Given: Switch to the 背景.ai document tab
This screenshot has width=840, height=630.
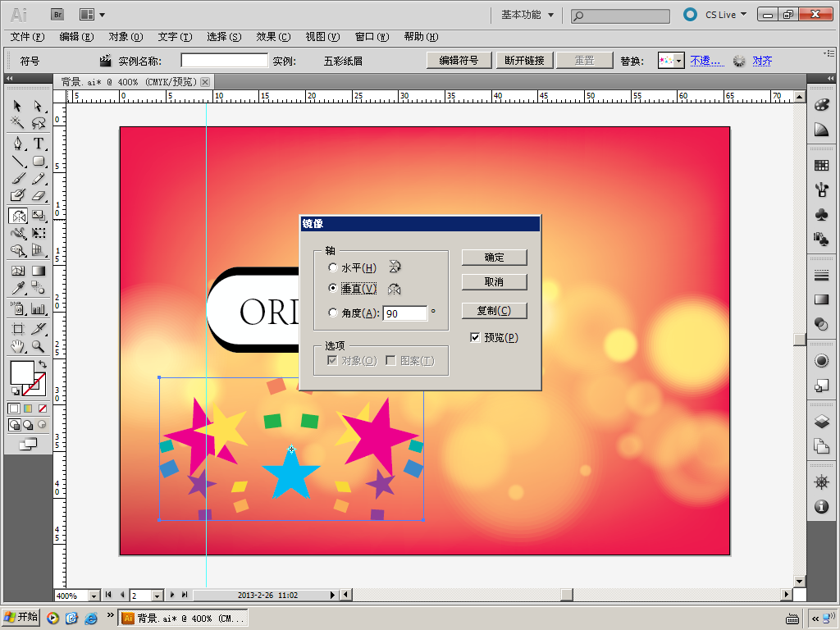Looking at the screenshot, I should click(x=129, y=82).
